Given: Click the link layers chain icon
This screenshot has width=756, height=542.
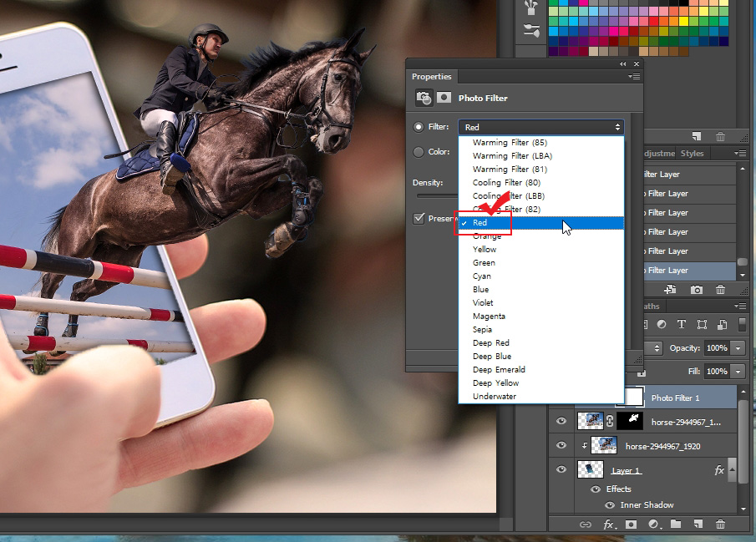Looking at the screenshot, I should tap(585, 524).
